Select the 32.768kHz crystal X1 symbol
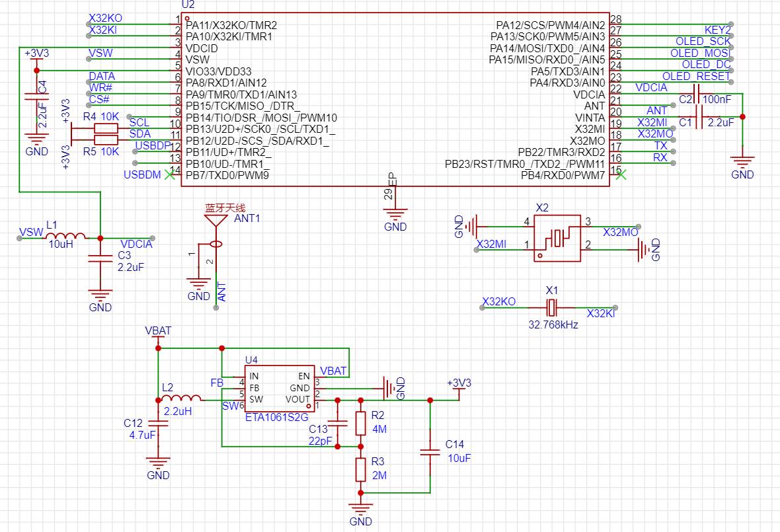Screen dimensions: 780x532 tap(553, 307)
